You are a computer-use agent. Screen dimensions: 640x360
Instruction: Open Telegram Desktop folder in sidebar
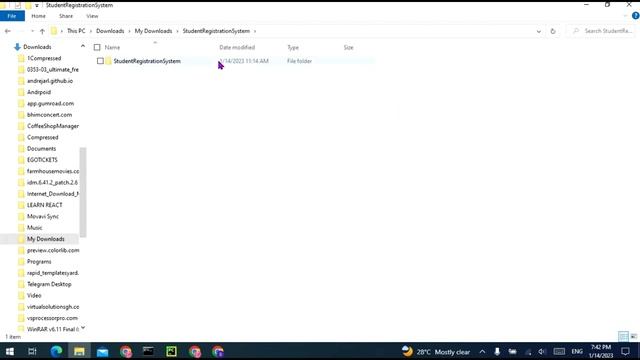(49, 284)
